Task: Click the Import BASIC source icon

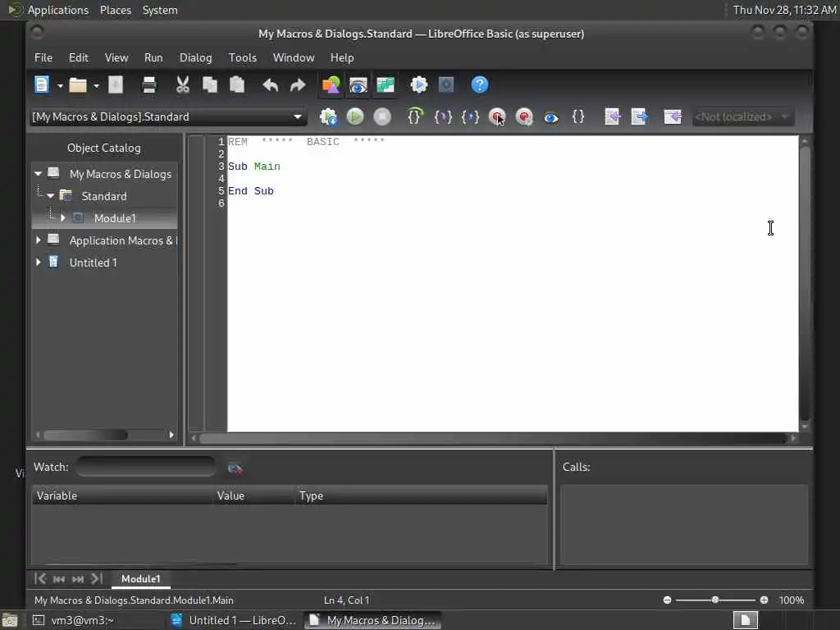Action: 612,116
